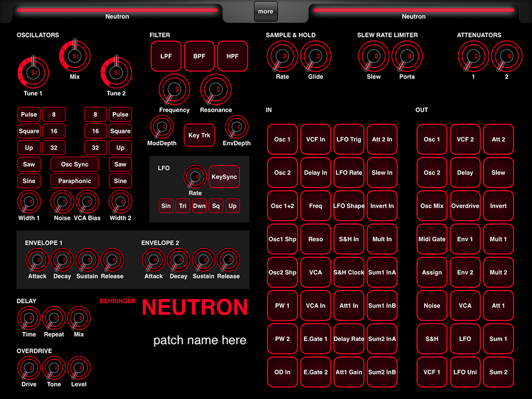532x399 pixels.
Task: Select the Tri LFO waveform
Action: pos(183,206)
